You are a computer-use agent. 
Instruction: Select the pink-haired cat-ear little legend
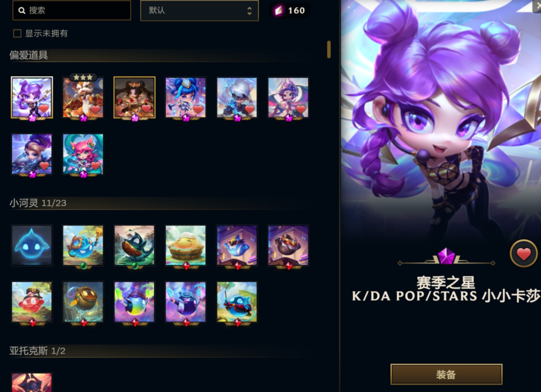coord(83,154)
